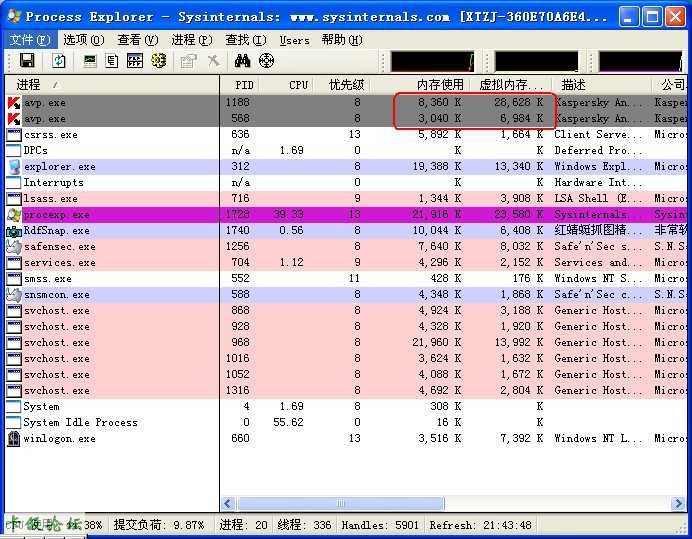Screen dimensions: 692x539
Task: Open the Users menu
Action: click(x=294, y=40)
